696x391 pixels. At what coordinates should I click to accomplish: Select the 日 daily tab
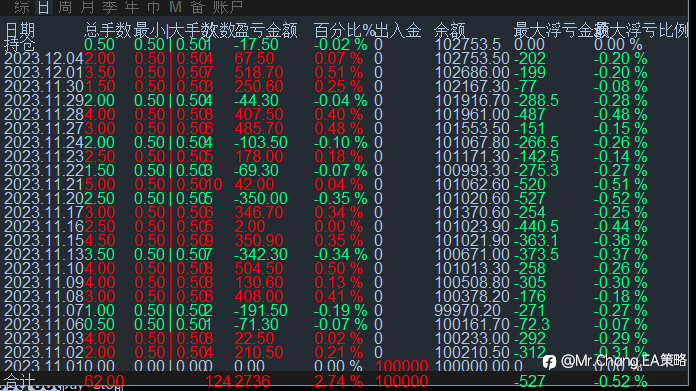44,7
